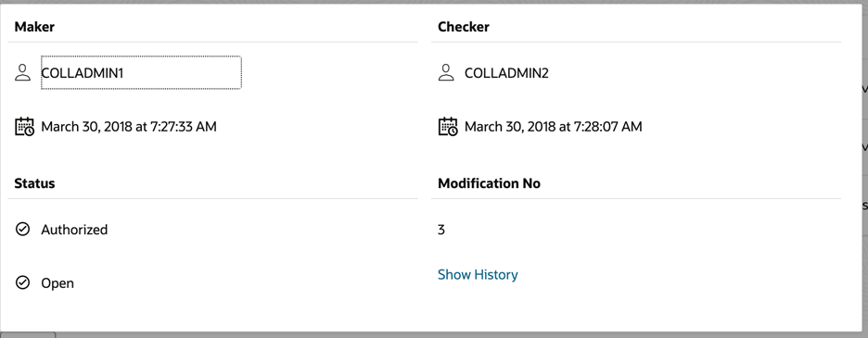Click the Maker user profile icon

pyautogui.click(x=22, y=72)
